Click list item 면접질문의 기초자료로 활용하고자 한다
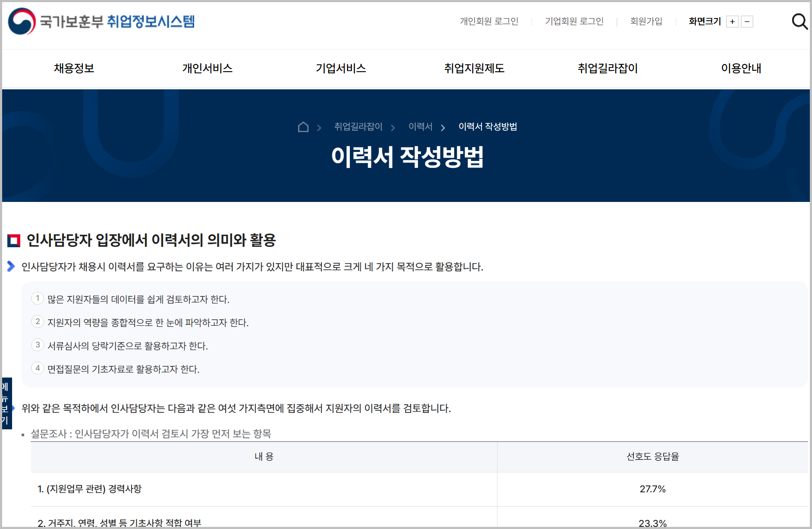The height and width of the screenshot is (529, 812). tap(123, 369)
